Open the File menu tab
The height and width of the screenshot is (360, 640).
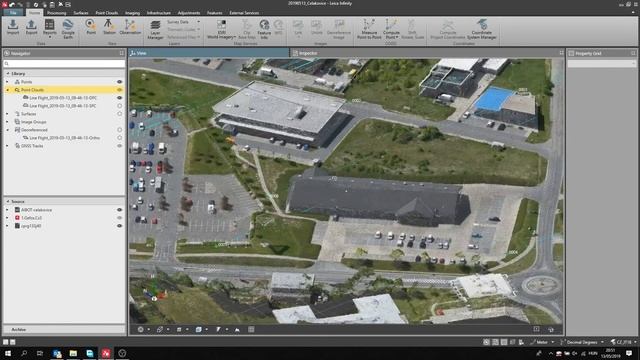13,13
